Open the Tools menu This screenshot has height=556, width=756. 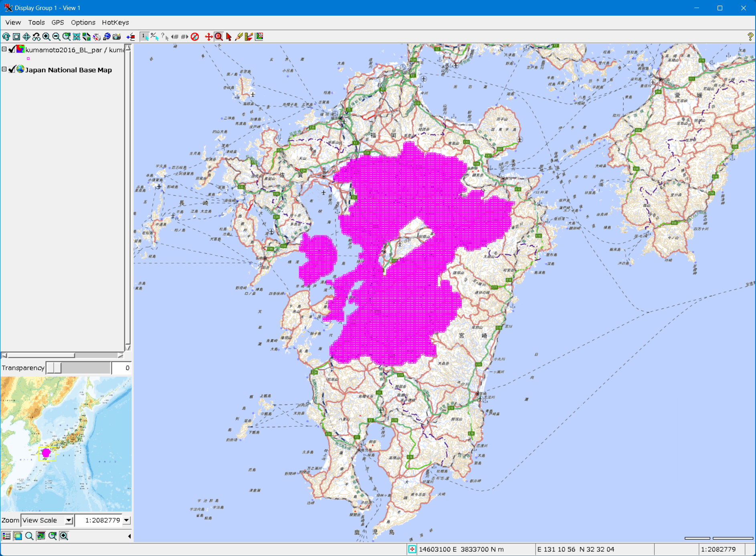coord(36,22)
